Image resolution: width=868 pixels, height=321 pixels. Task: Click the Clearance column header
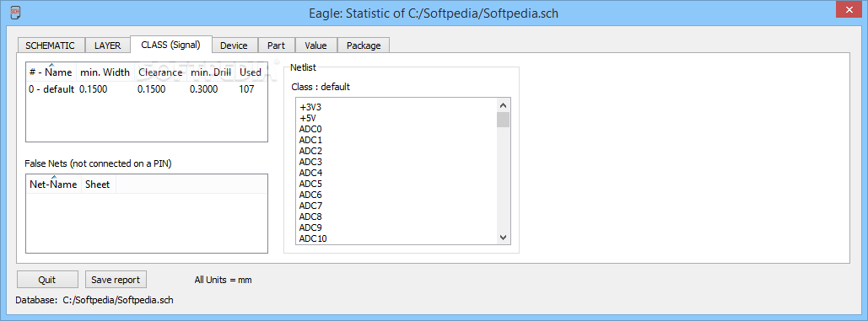(x=160, y=72)
